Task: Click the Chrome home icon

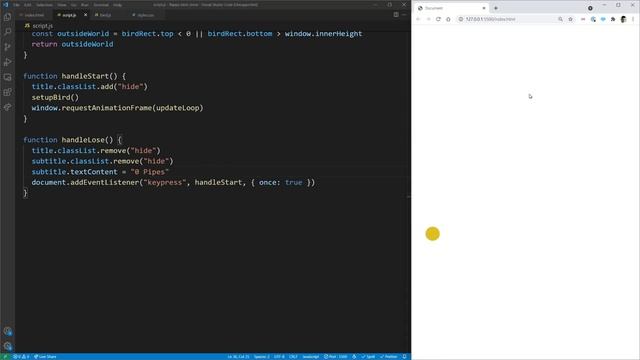Action: [x=448, y=19]
